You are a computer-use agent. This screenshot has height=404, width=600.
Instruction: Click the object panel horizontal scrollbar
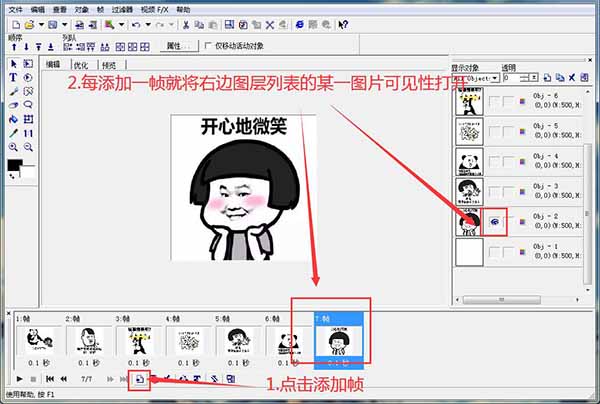tap(501, 300)
